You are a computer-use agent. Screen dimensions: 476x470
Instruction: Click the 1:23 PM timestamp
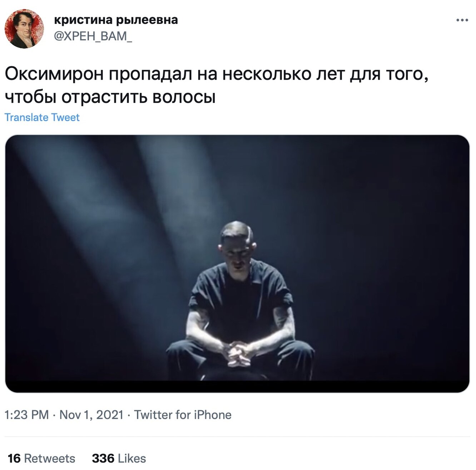pos(26,415)
